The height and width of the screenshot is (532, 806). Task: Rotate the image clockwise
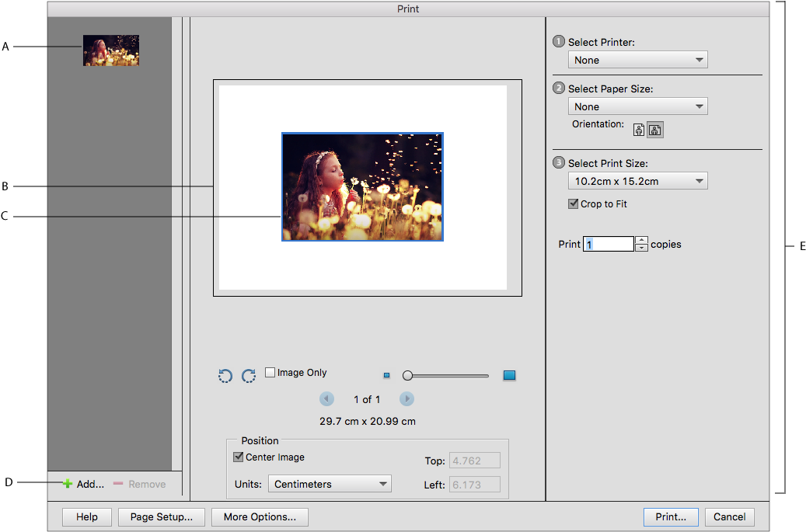point(249,375)
